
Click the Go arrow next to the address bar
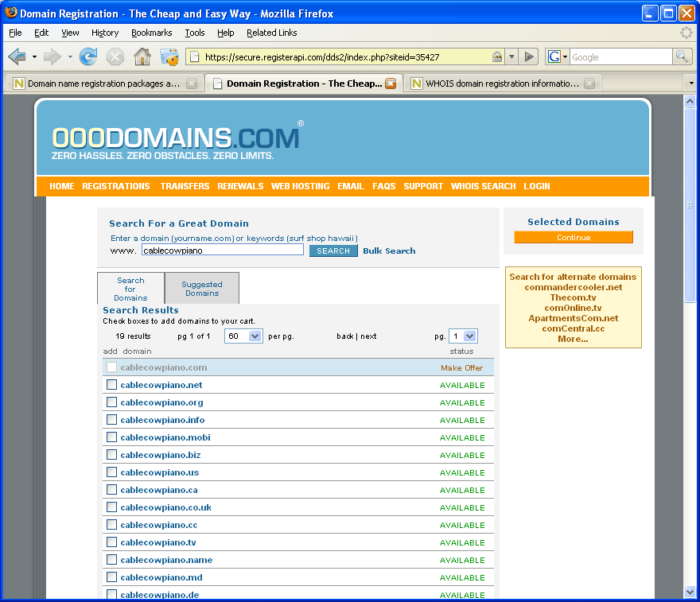[529, 56]
